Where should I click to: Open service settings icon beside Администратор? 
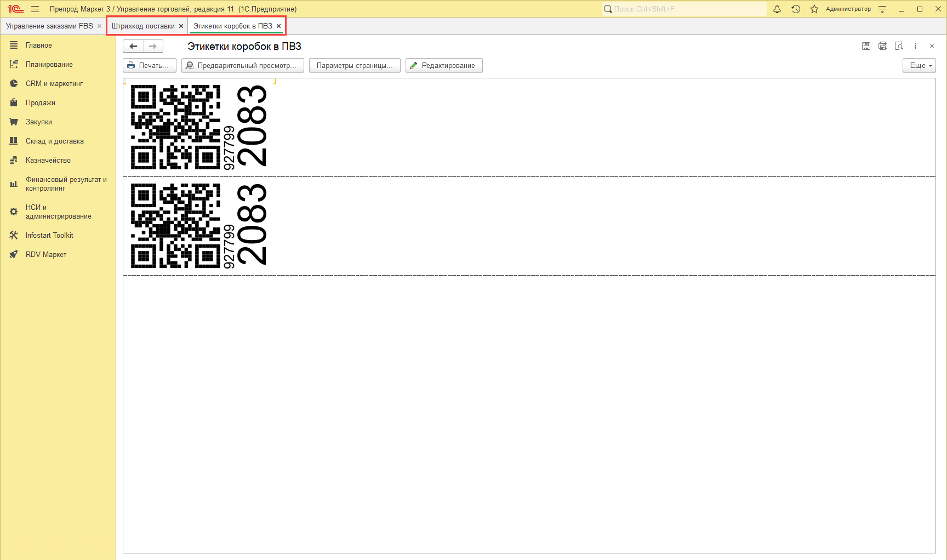pos(882,9)
